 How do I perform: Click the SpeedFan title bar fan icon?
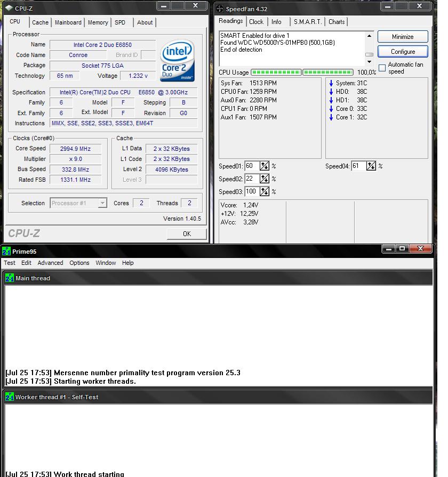click(x=219, y=9)
